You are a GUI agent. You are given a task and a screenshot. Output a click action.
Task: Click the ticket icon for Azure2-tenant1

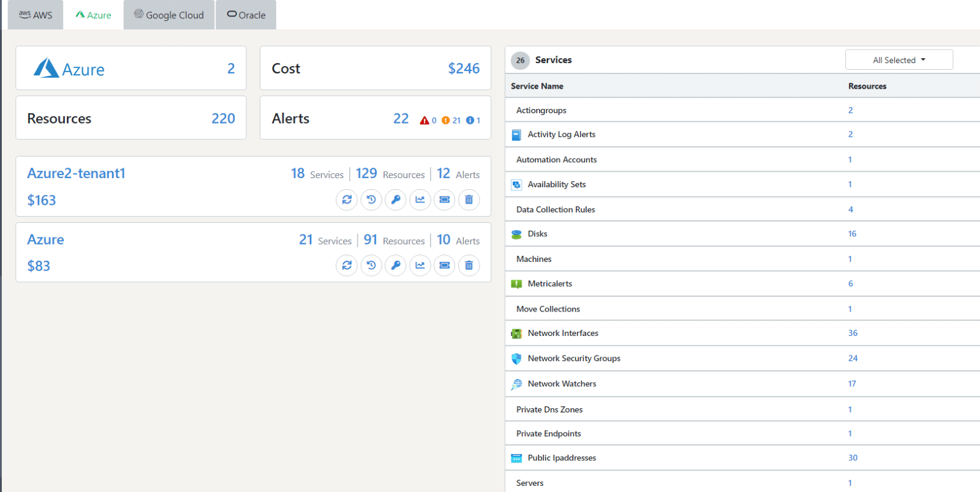click(445, 199)
